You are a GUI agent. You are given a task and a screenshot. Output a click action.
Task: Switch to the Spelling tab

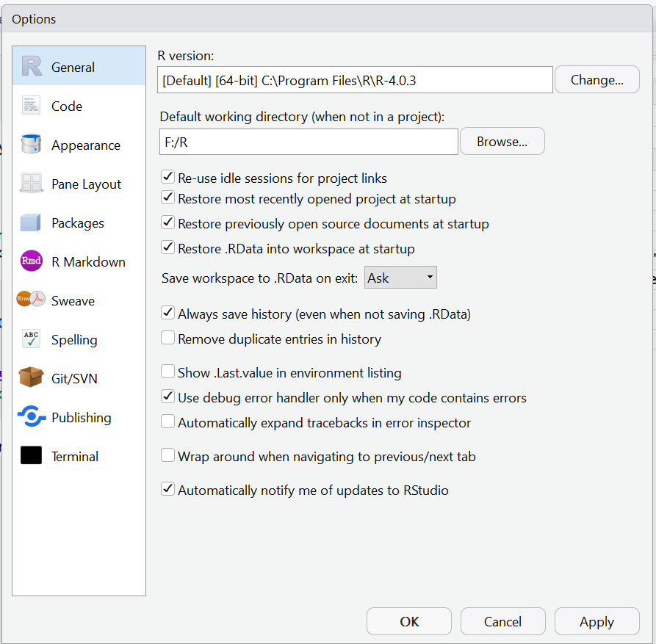coord(79,339)
